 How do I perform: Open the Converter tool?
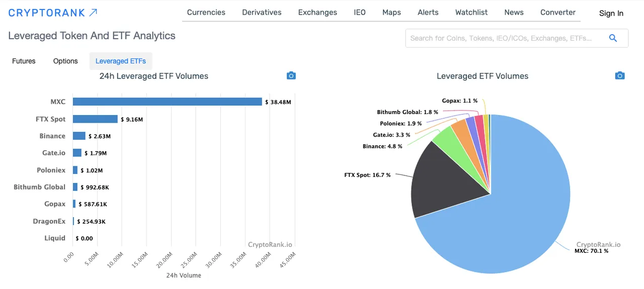558,13
